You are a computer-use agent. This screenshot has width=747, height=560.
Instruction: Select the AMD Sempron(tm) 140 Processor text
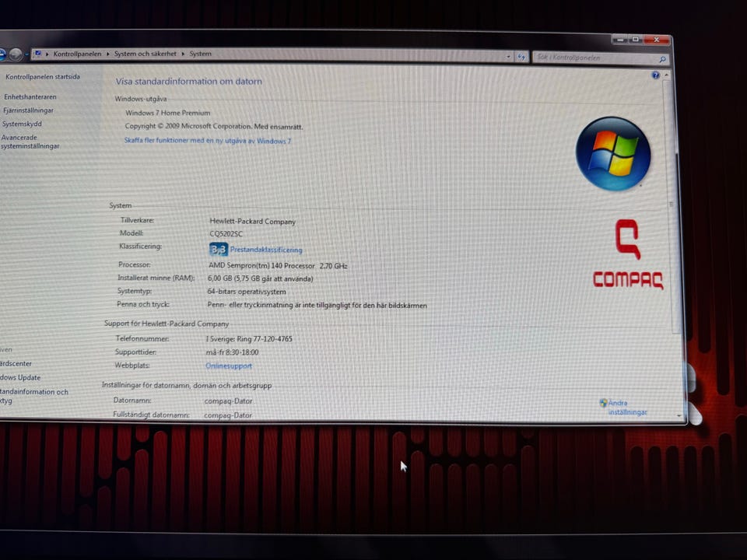pos(261,266)
